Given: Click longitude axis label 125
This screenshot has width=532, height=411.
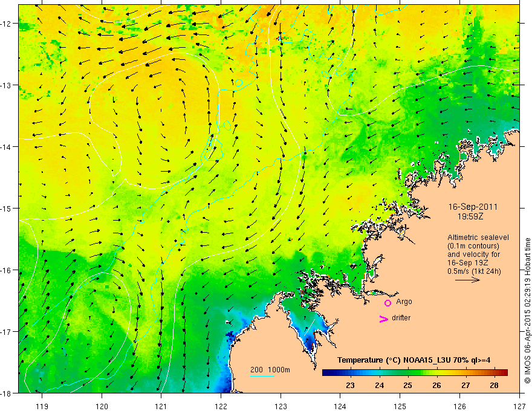Looking at the screenshot, I should coord(400,406).
